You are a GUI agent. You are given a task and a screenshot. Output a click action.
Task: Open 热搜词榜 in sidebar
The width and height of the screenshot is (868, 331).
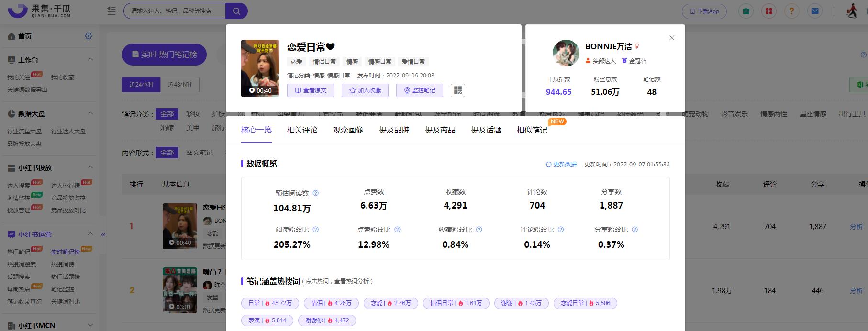tap(63, 264)
